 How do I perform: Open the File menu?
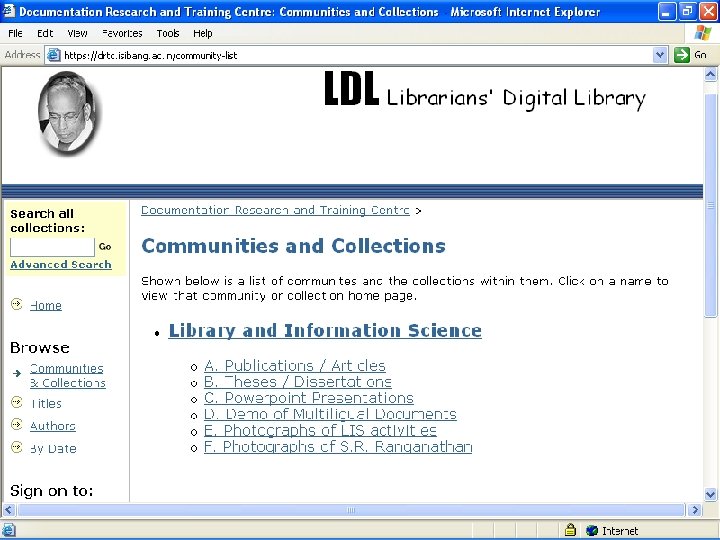tap(15, 33)
